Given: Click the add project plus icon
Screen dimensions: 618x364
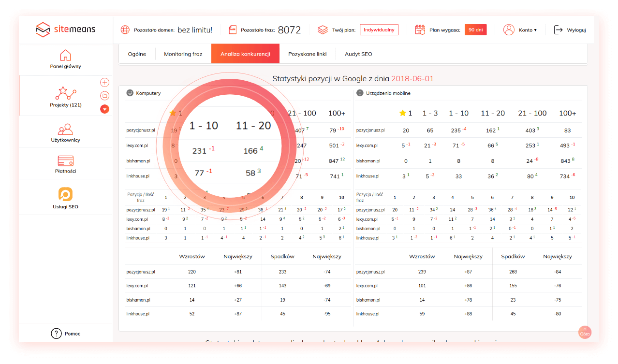Looking at the screenshot, I should [104, 83].
